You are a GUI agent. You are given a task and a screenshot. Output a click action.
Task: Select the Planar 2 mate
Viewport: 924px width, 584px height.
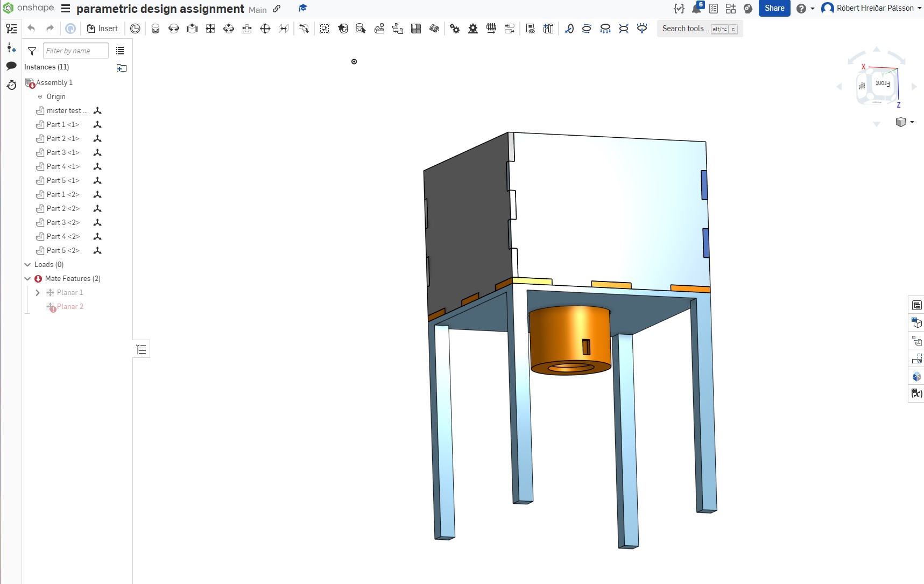click(x=70, y=306)
